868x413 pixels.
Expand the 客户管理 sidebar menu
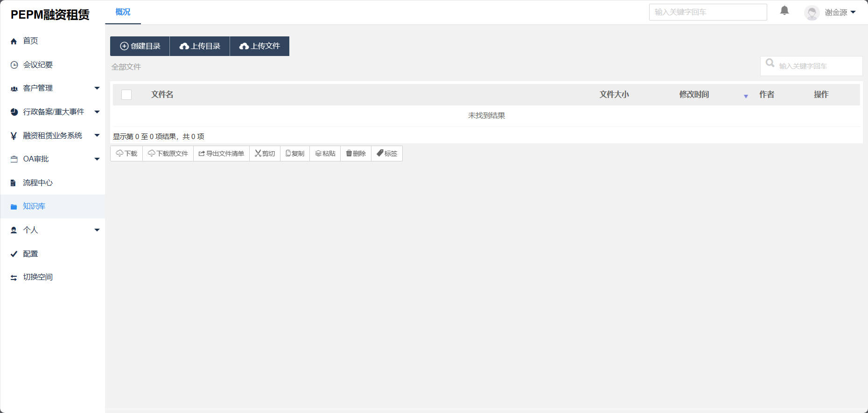pos(97,88)
